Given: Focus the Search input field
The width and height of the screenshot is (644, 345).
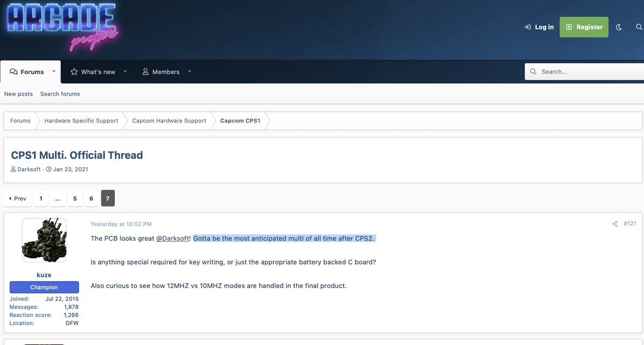Looking at the screenshot, I should tap(584, 71).
